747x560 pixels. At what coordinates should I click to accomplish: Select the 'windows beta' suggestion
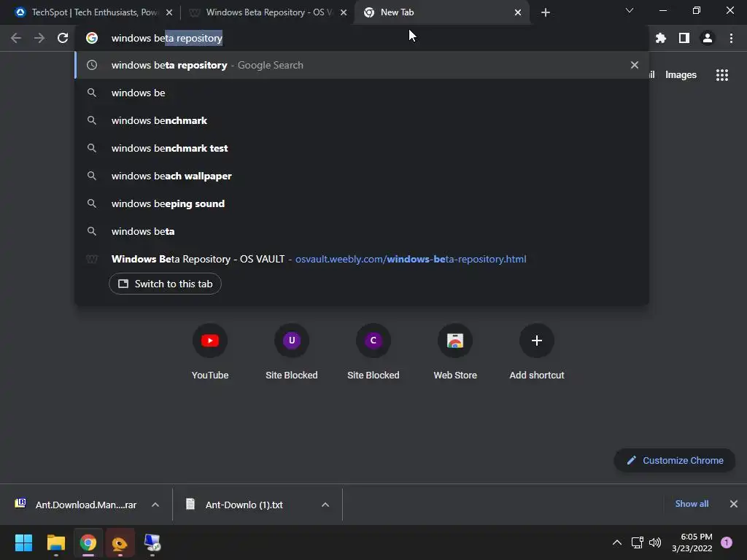pyautogui.click(x=362, y=231)
